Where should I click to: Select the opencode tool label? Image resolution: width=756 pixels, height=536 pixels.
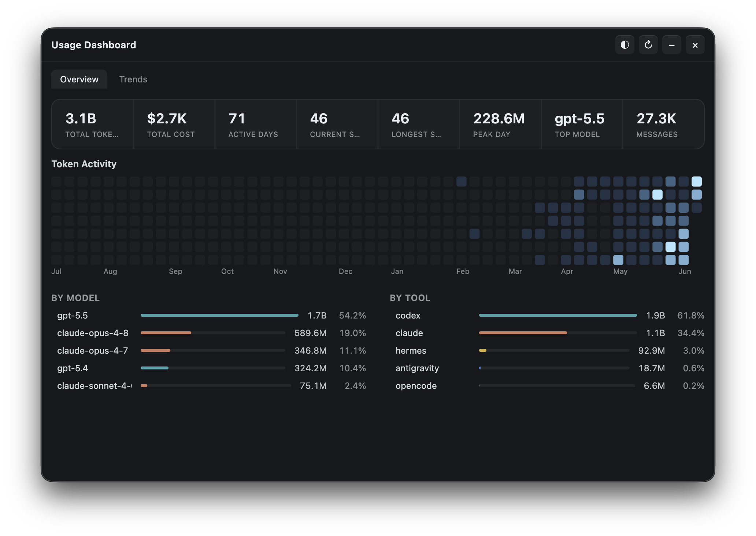pyautogui.click(x=416, y=386)
